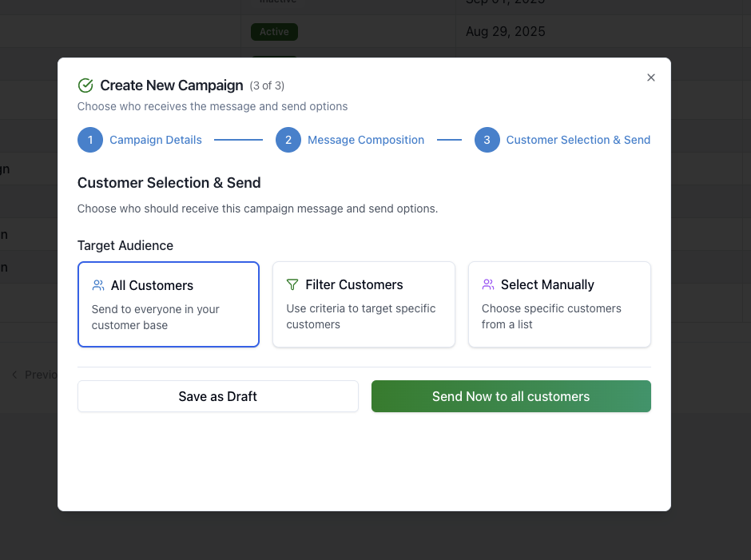
Task: Save the campaign as a draft
Action: point(217,396)
